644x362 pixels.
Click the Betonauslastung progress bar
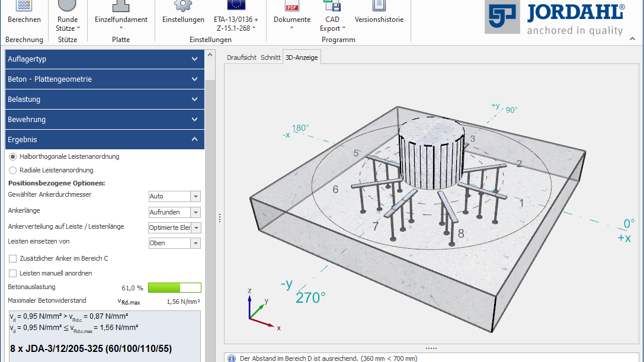click(x=175, y=287)
